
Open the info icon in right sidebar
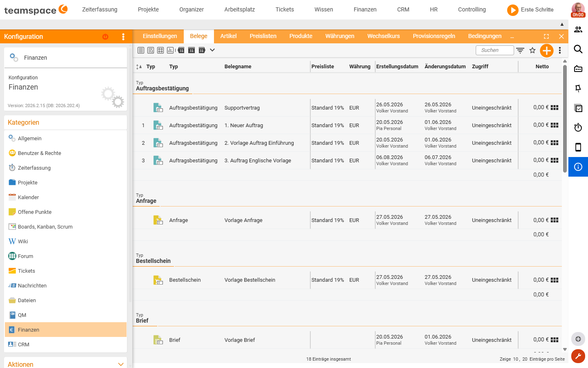[x=578, y=167]
